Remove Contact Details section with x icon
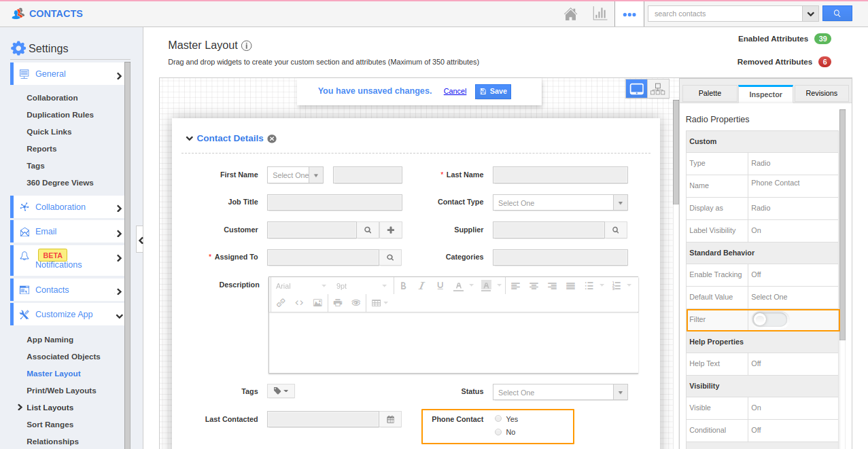 tap(272, 139)
